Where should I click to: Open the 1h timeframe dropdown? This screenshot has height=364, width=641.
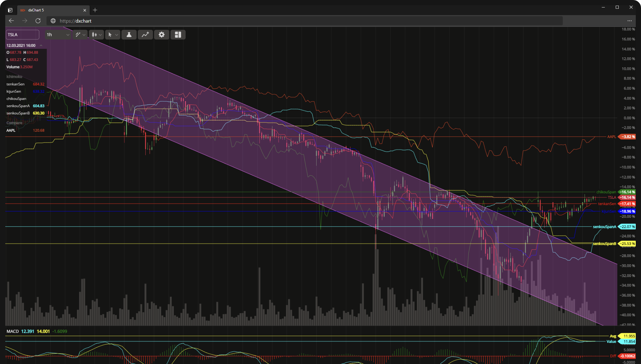pyautogui.click(x=58, y=34)
